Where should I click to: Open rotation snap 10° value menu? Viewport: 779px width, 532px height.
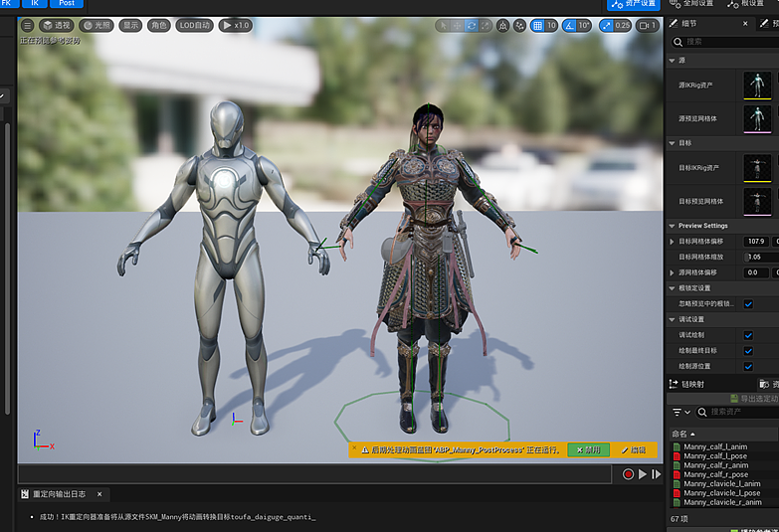pyautogui.click(x=584, y=25)
